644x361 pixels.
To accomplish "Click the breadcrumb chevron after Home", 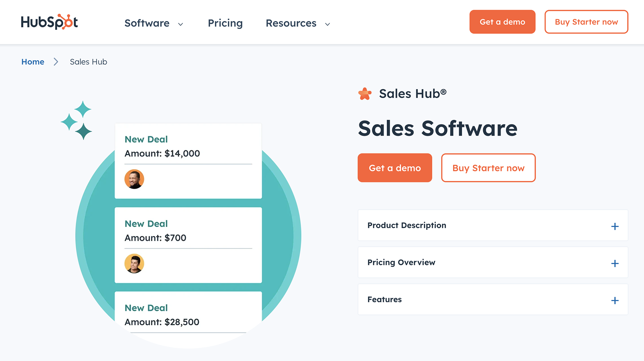I will 56,62.
